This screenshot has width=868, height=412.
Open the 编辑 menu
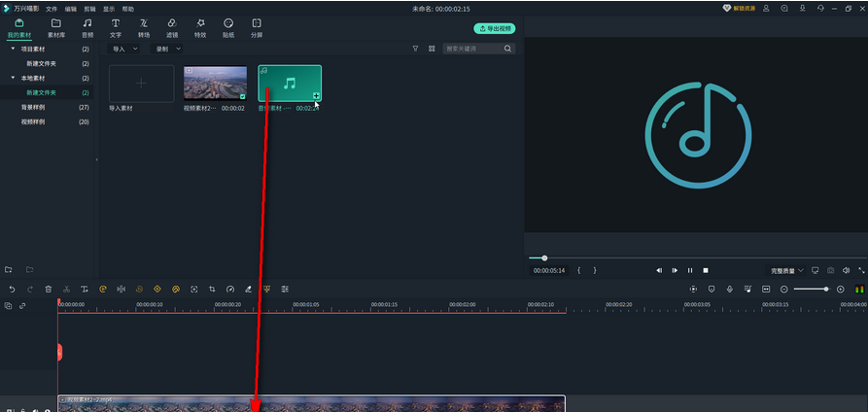(71, 9)
